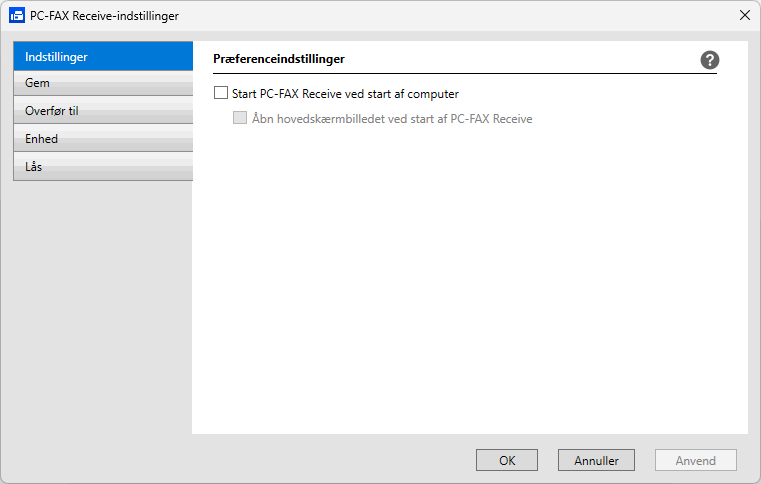Open the Overfør til tab
Image resolution: width=761 pixels, height=484 pixels.
click(102, 111)
